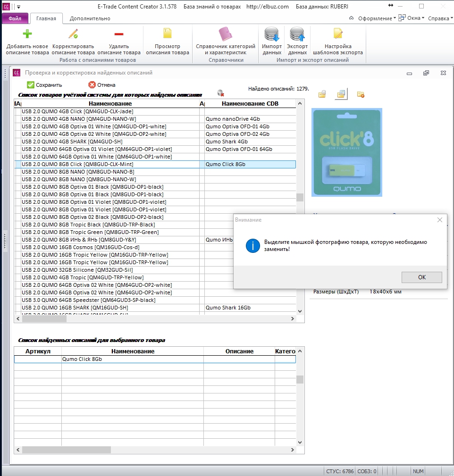Click the delete-found-description icon above table

click(x=221, y=93)
